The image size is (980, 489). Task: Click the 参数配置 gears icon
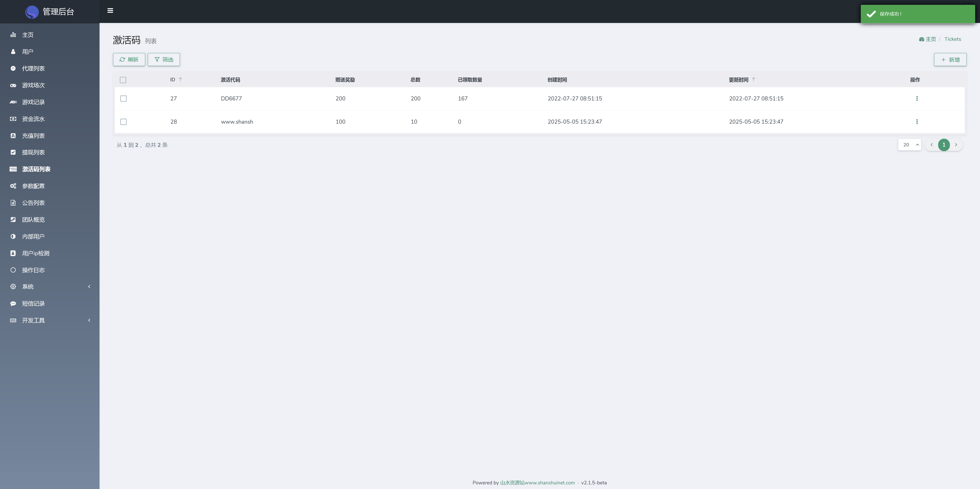coord(13,186)
